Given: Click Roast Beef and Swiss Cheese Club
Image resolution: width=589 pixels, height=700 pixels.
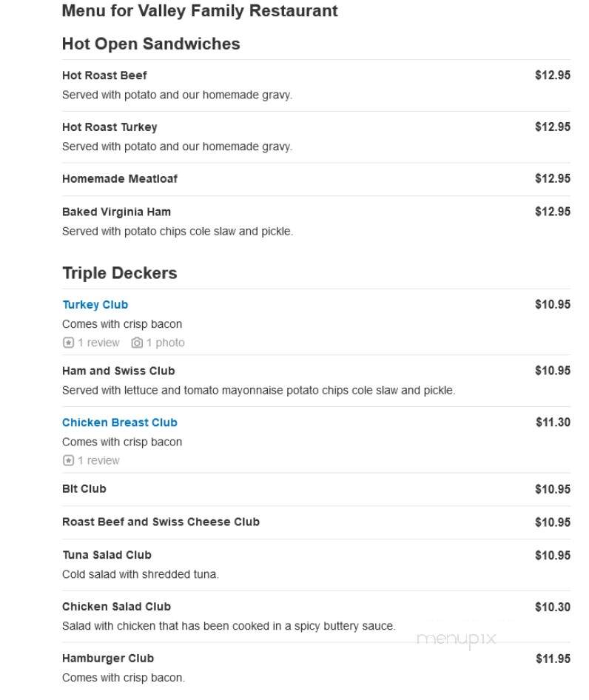Looking at the screenshot, I should tap(161, 522).
